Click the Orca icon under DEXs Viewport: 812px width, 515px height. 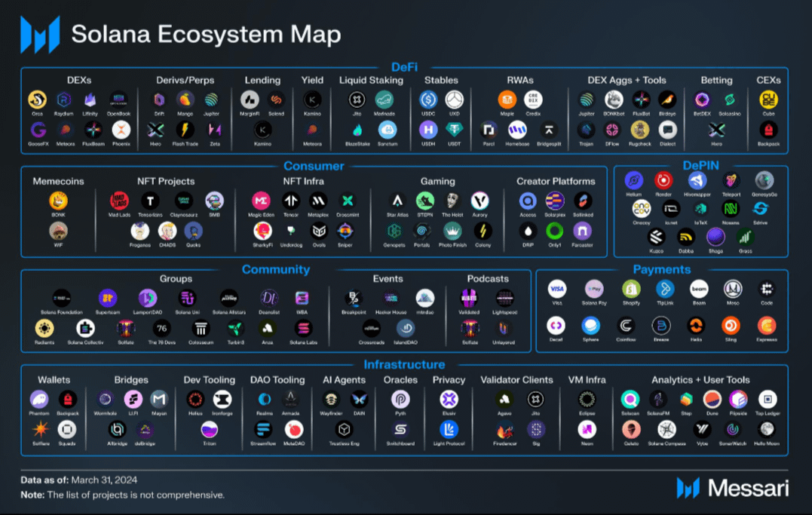tap(37, 100)
